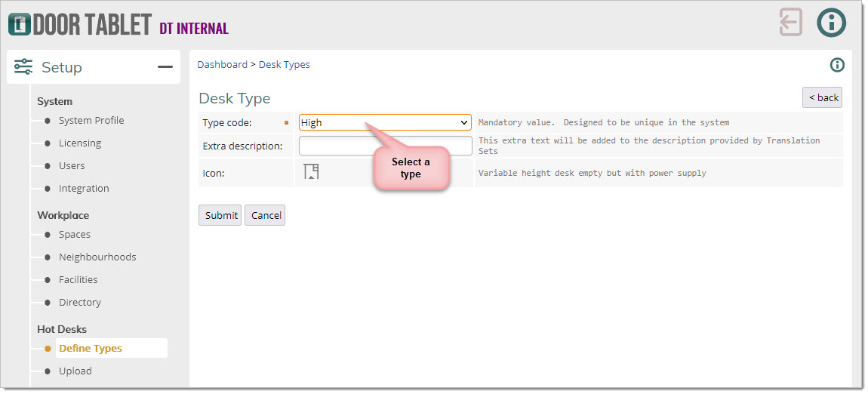Follow the Desk Types breadcrumb link
This screenshot has height=394, width=868.
pos(285,65)
